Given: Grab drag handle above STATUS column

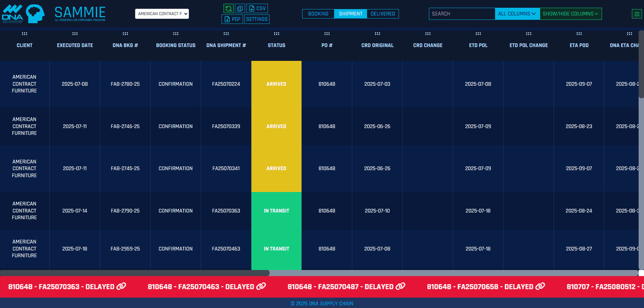Looking at the screenshot, I should pyautogui.click(x=277, y=34).
